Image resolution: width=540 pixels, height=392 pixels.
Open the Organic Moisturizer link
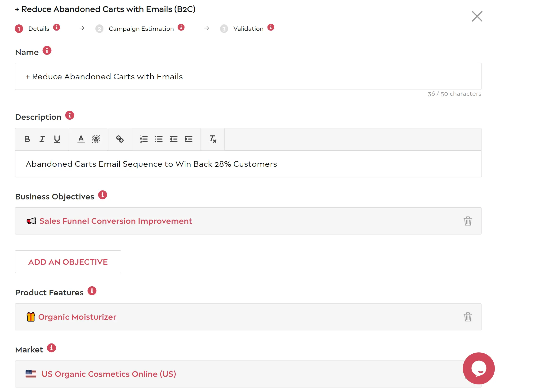[77, 317]
